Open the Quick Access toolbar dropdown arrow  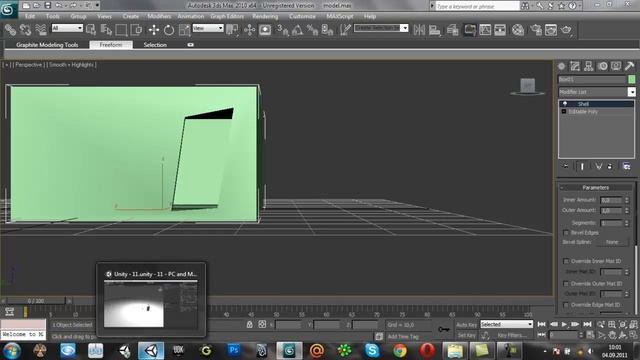click(x=97, y=5)
